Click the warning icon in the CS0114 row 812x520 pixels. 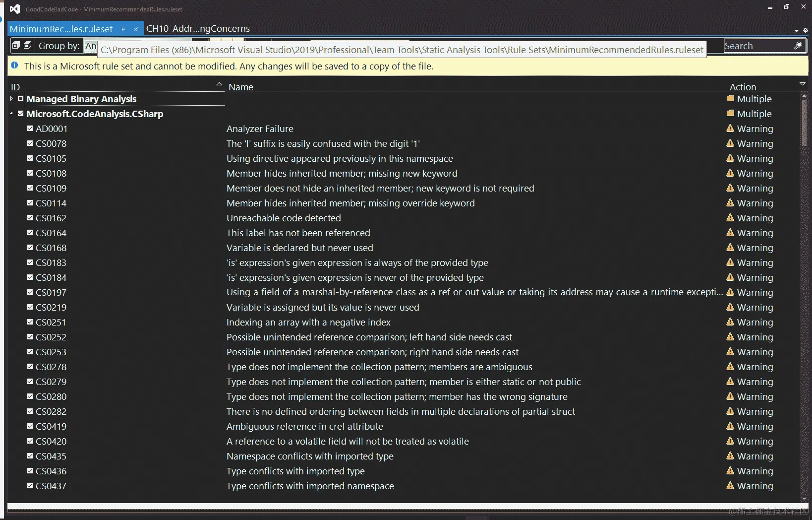[x=730, y=202]
